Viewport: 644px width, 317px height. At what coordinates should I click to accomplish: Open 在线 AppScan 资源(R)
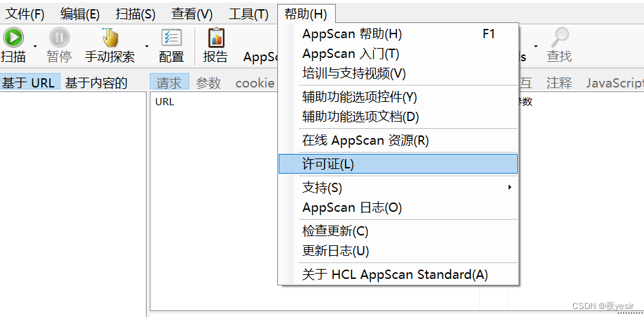(x=398, y=141)
